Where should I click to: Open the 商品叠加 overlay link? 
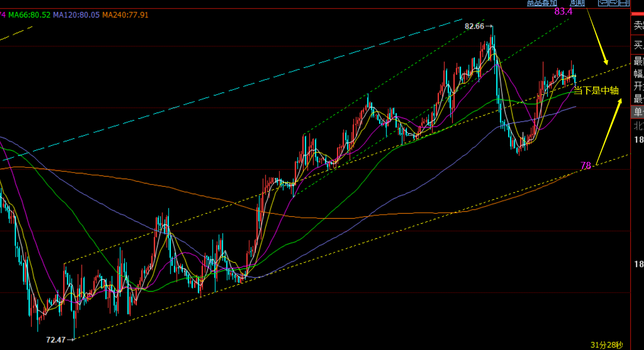[x=542, y=3]
